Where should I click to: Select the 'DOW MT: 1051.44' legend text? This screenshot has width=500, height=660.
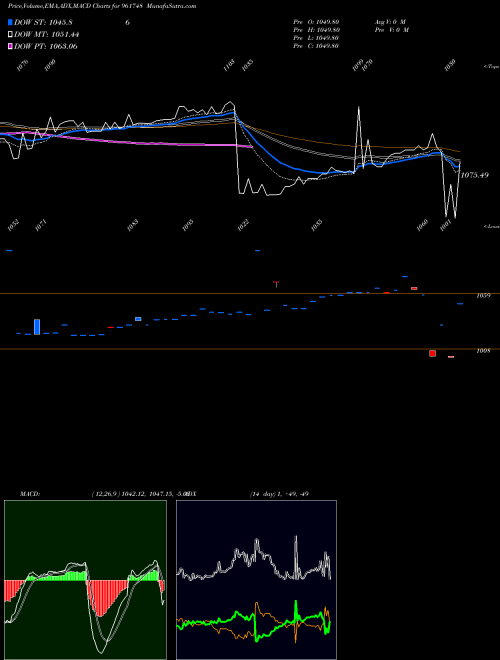[x=47, y=34]
